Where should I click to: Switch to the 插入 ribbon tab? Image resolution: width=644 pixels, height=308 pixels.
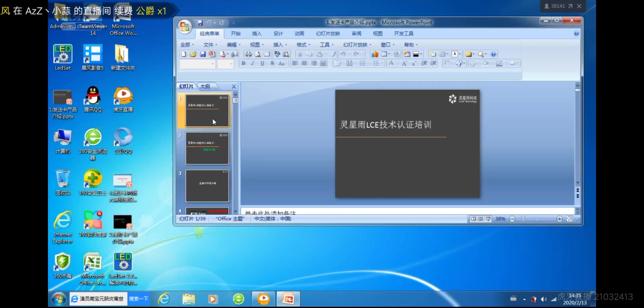pyautogui.click(x=257, y=33)
